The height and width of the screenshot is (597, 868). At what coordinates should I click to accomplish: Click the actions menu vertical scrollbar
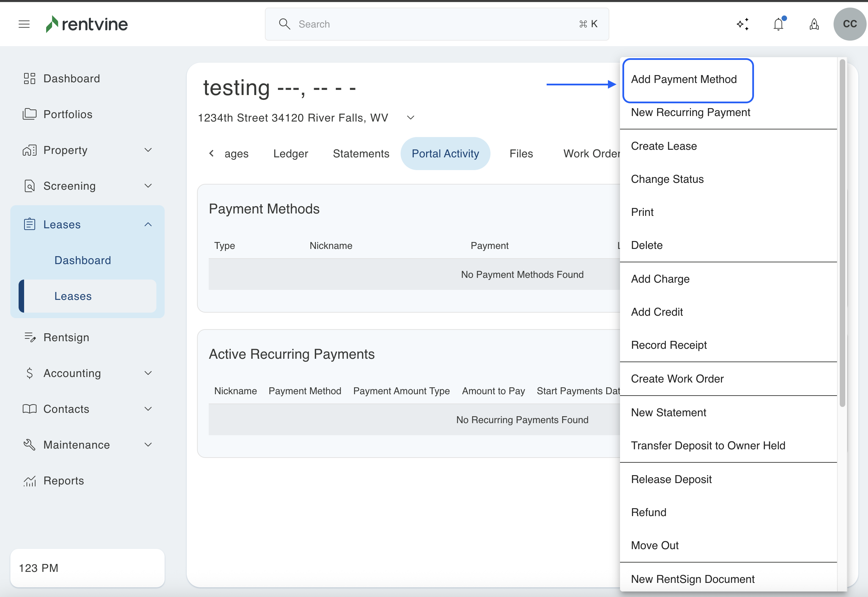coord(842,232)
